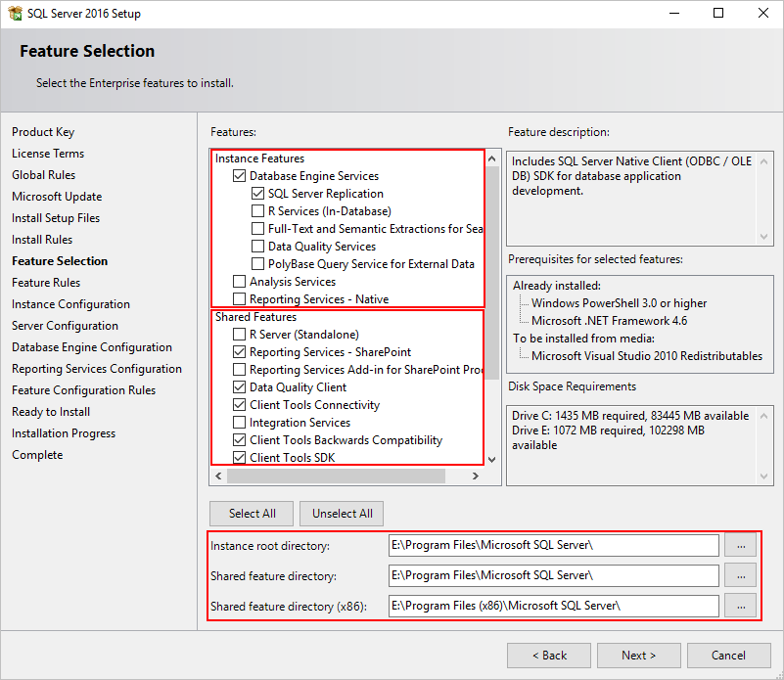
Task: Select Reporting Services Configuration step
Action: tap(97, 369)
